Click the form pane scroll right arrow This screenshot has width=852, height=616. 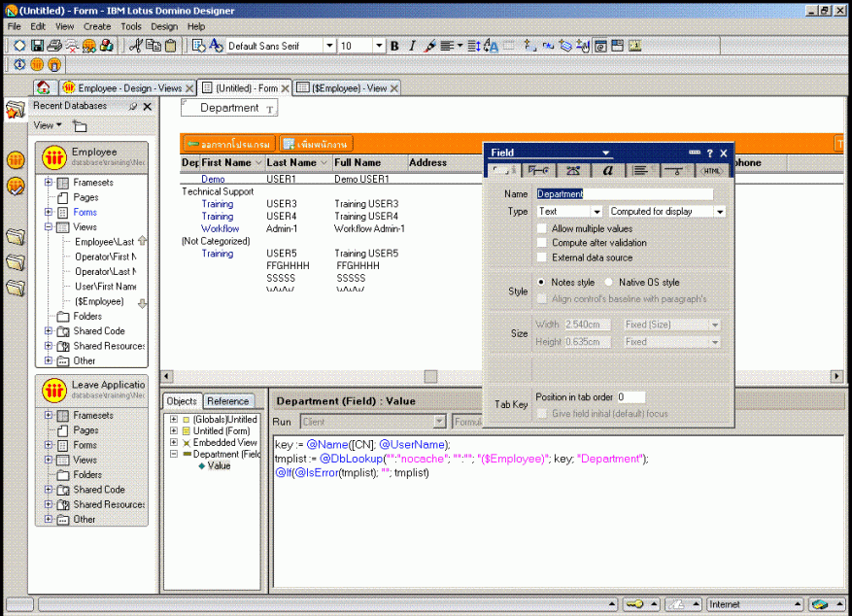point(836,376)
